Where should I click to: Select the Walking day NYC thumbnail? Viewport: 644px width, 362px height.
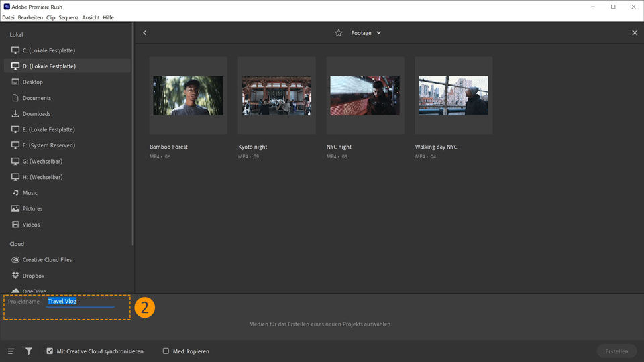tap(453, 96)
